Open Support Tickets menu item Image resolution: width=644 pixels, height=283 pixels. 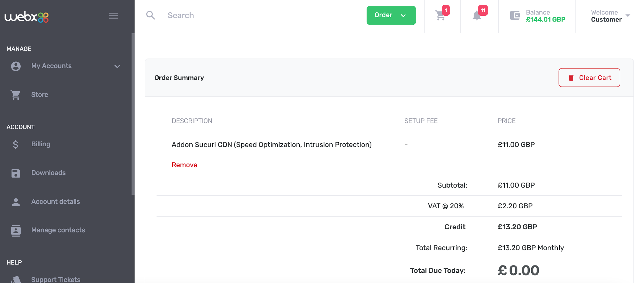point(56,279)
